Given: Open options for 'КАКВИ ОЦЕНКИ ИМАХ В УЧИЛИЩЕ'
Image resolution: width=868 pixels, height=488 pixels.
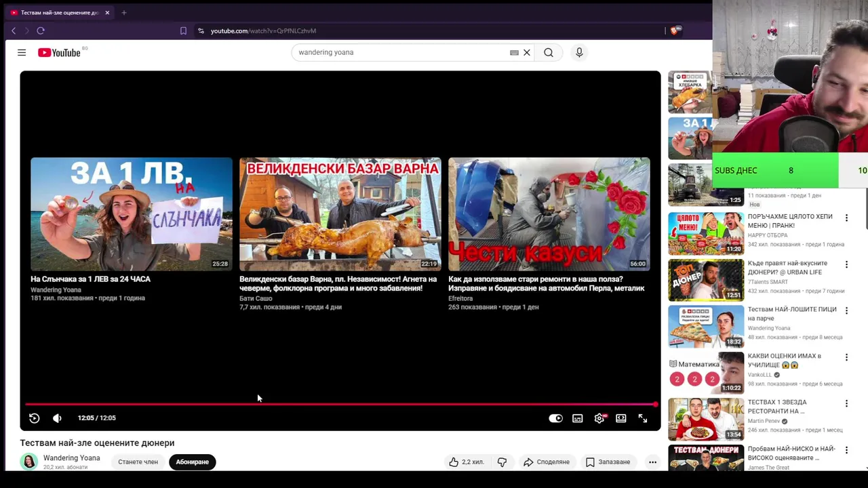Looking at the screenshot, I should [x=846, y=357].
